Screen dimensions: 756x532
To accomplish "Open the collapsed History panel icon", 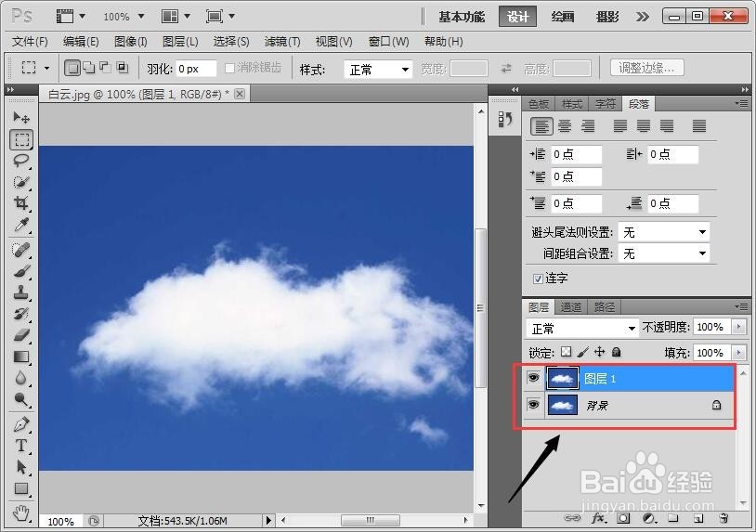I will pos(505,119).
